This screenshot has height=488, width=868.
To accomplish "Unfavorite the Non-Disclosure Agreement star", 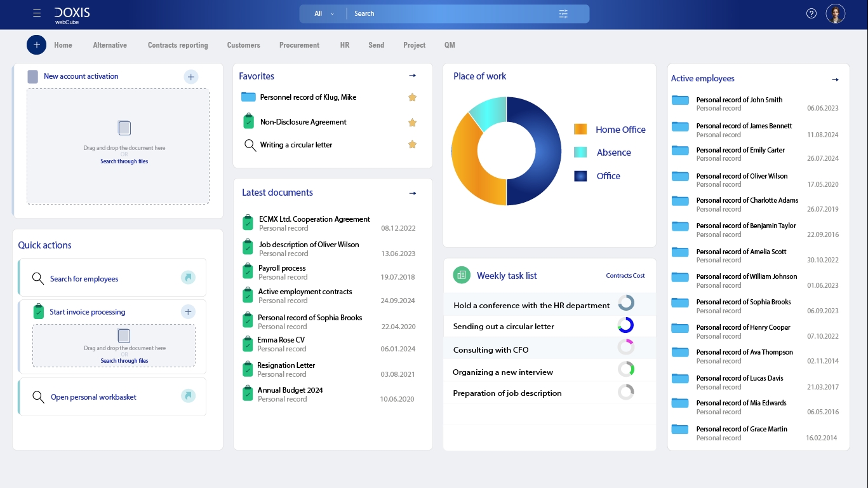I will [412, 121].
